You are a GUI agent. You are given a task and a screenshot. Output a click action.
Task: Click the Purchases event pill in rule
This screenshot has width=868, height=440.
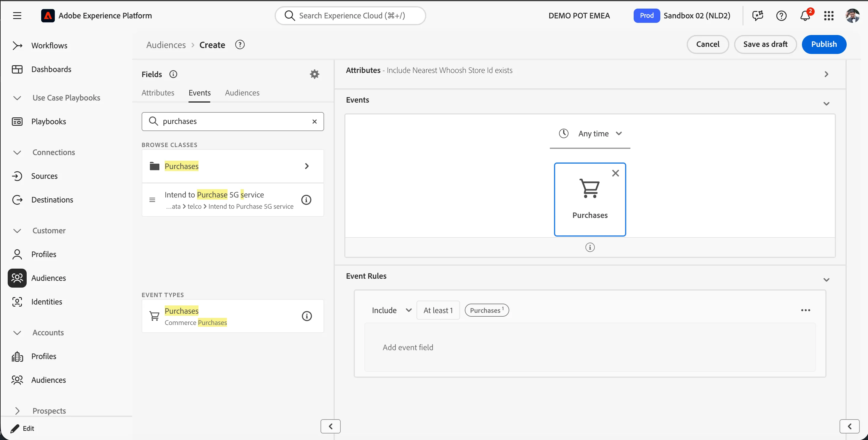[486, 310]
